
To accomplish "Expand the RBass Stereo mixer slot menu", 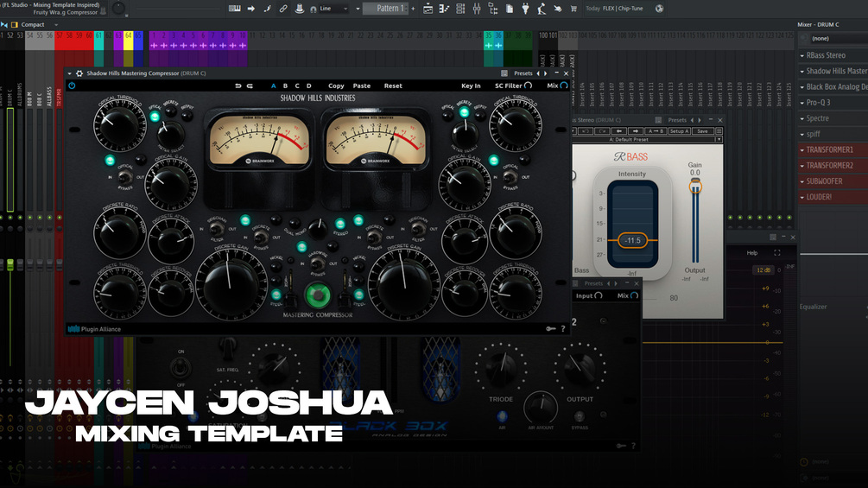I will tap(802, 55).
